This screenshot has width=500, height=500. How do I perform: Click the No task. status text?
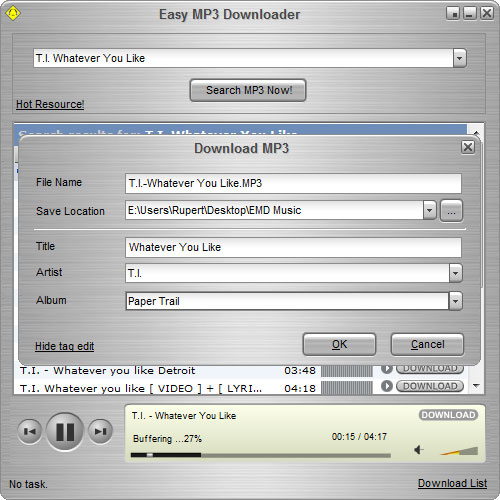(x=28, y=484)
